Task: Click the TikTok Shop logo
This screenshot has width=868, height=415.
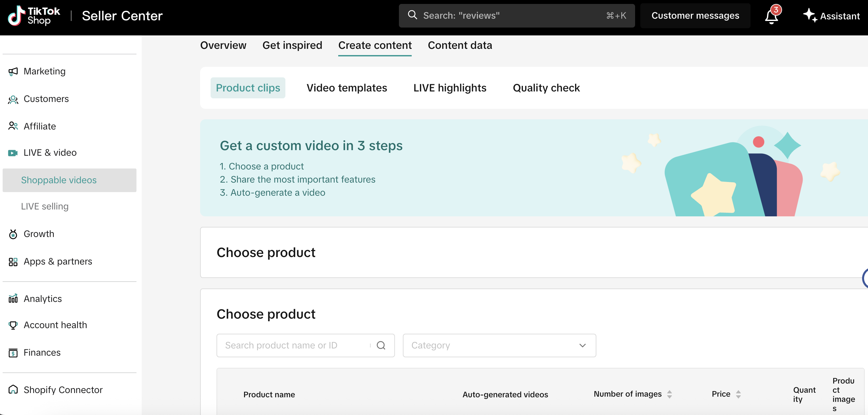Action: tap(34, 16)
